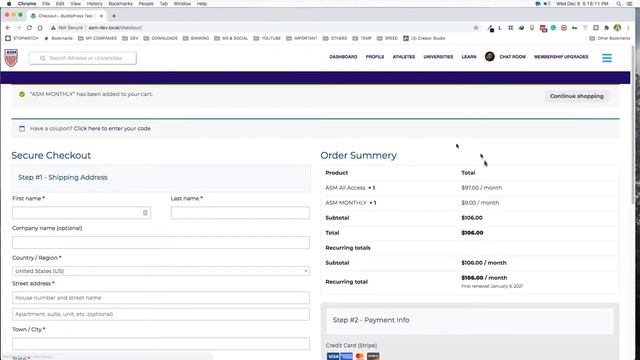
Task: Click the Continue shopping button
Action: click(x=576, y=96)
